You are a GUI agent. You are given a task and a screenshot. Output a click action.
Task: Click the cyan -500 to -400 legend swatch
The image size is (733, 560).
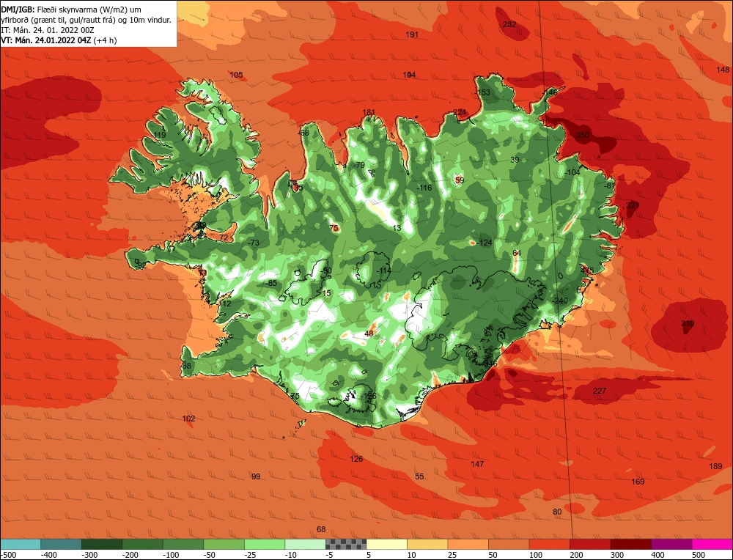pyautogui.click(x=21, y=544)
